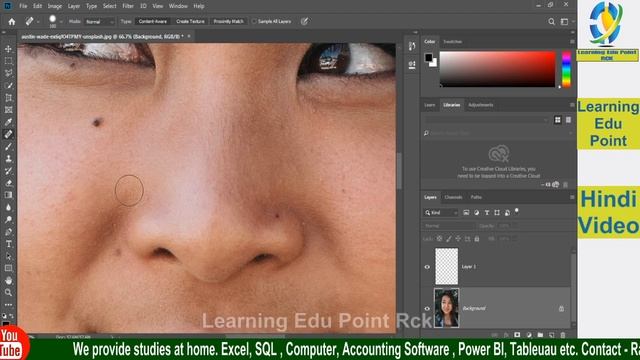Image resolution: width=640 pixels, height=360 pixels.
Task: Open the Layers panel menu
Action: pyautogui.click(x=572, y=197)
